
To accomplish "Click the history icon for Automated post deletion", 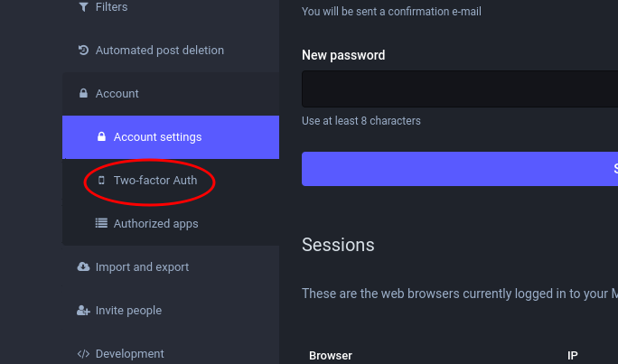I will (x=83, y=50).
